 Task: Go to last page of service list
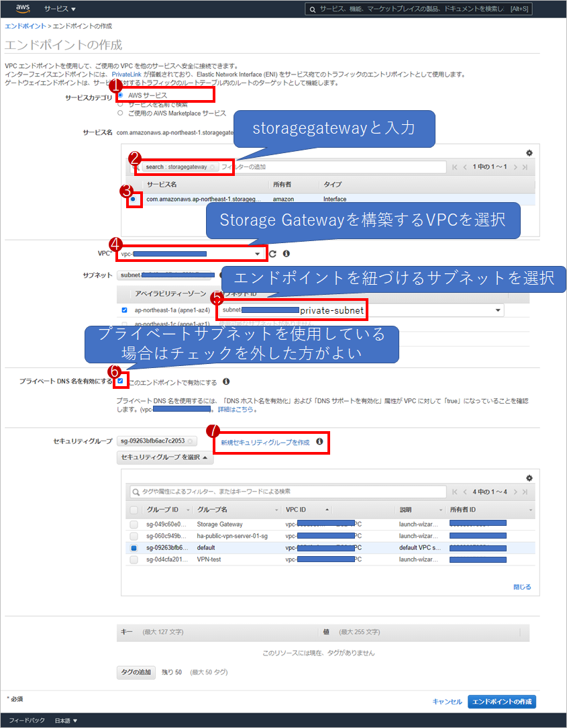pyautogui.click(x=525, y=167)
